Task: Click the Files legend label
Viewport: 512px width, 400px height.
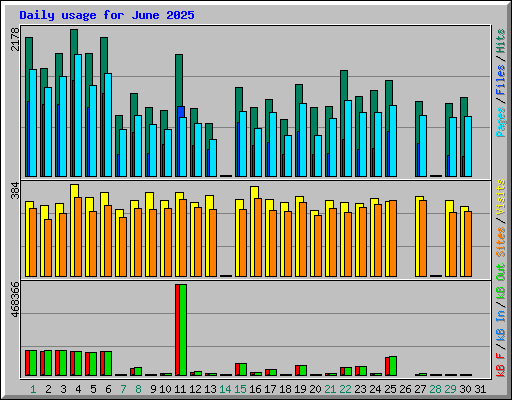Action: 501,80
